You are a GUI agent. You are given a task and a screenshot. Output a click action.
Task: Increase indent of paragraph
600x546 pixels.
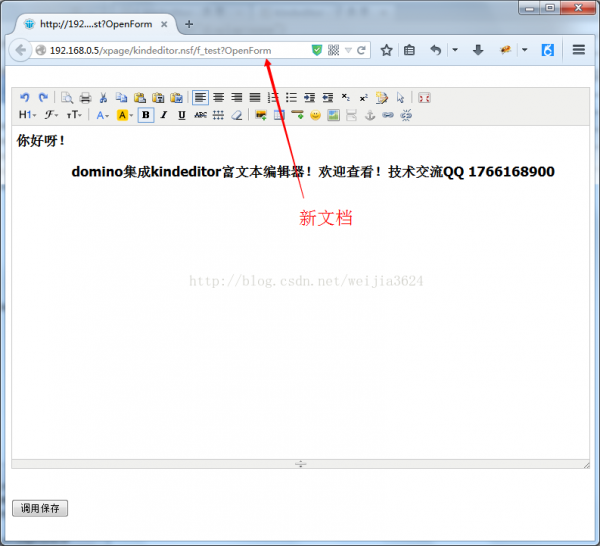(x=309, y=98)
